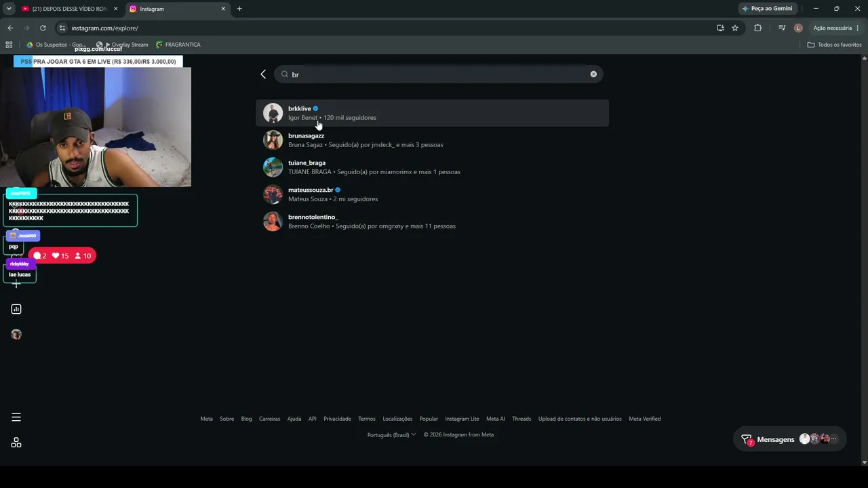Select brennotolentino_ avatar in results
Image resolution: width=868 pixels, height=488 pixels.
click(273, 222)
